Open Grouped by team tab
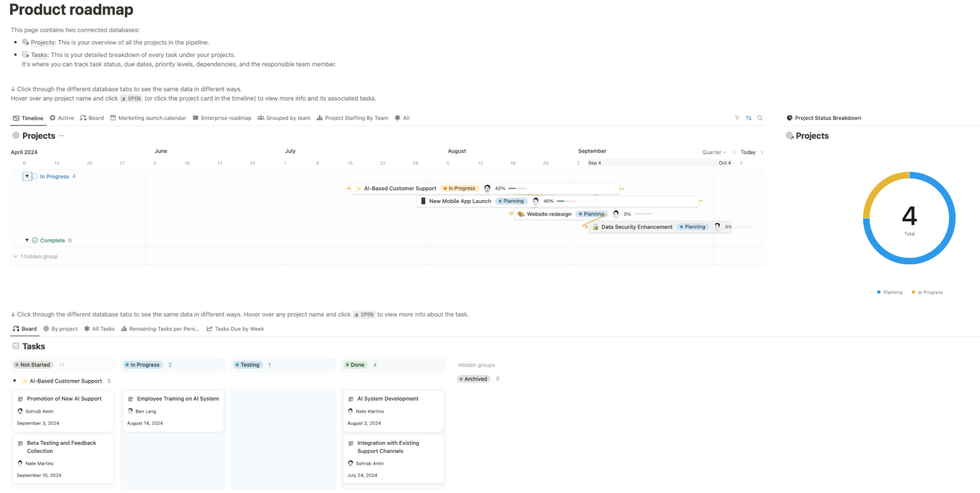980x493 pixels. point(284,118)
